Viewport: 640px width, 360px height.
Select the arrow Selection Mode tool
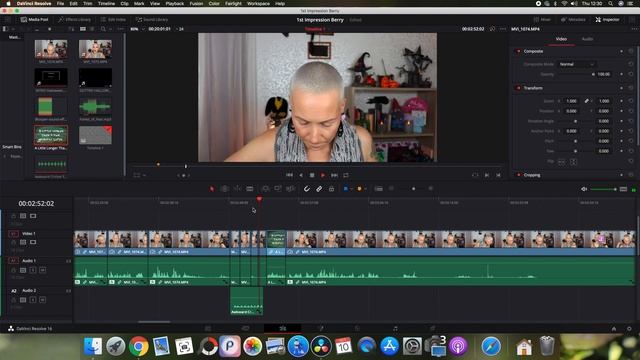point(212,189)
